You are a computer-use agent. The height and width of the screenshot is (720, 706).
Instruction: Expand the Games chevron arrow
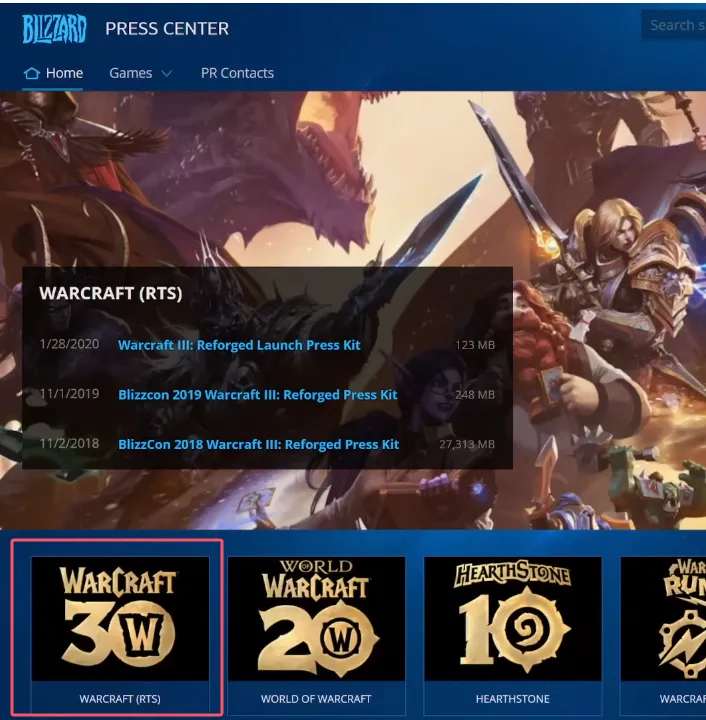coord(166,73)
